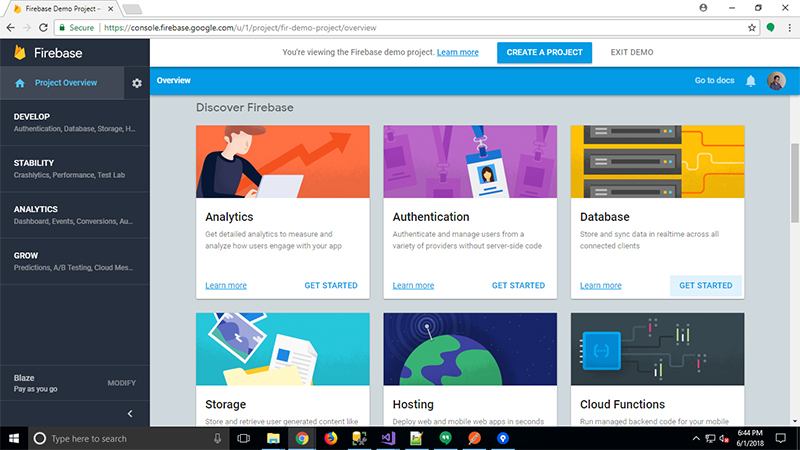Image resolution: width=800 pixels, height=450 pixels.
Task: Open the Windows Start menu
Action: click(13, 438)
